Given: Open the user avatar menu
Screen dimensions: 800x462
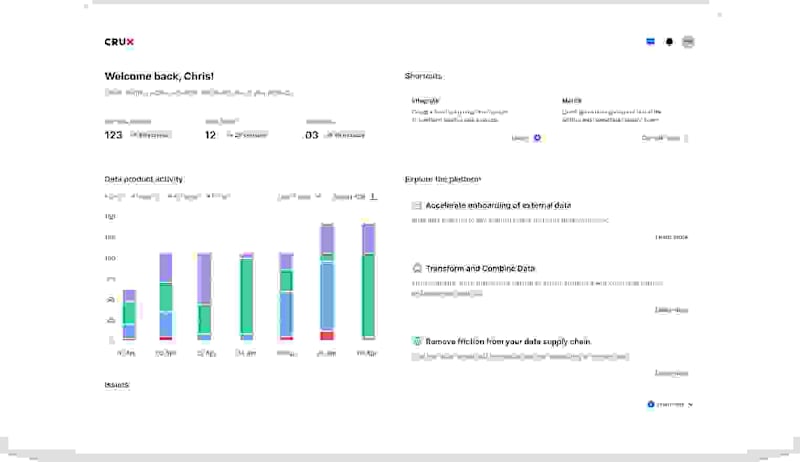Looking at the screenshot, I should coord(688,42).
